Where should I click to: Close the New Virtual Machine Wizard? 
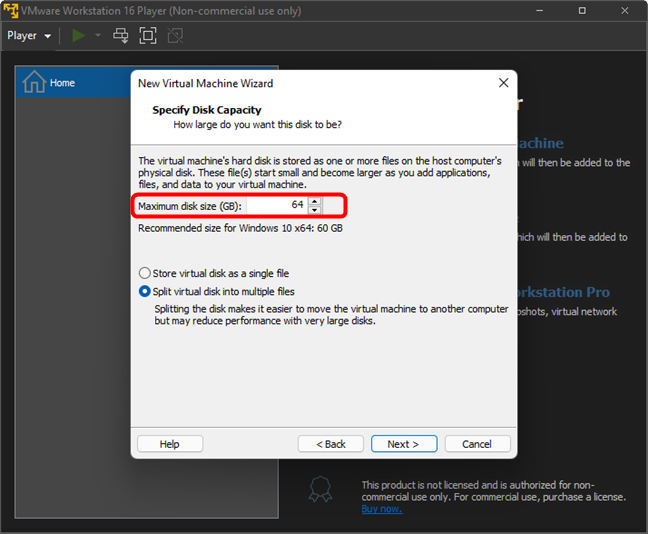(x=503, y=83)
